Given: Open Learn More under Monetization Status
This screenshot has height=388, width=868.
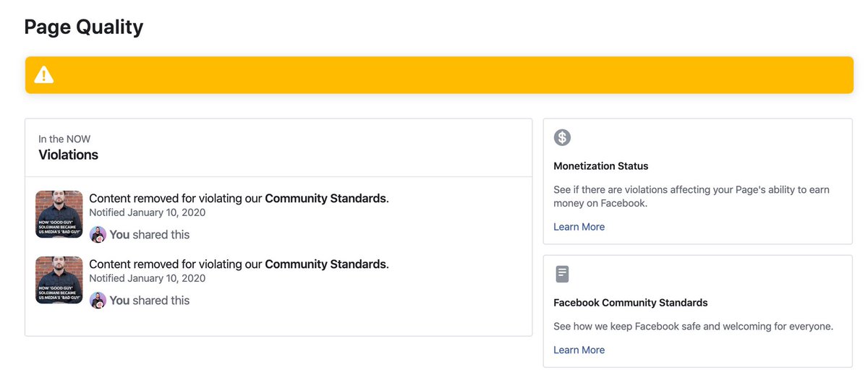Looking at the screenshot, I should [x=579, y=227].
